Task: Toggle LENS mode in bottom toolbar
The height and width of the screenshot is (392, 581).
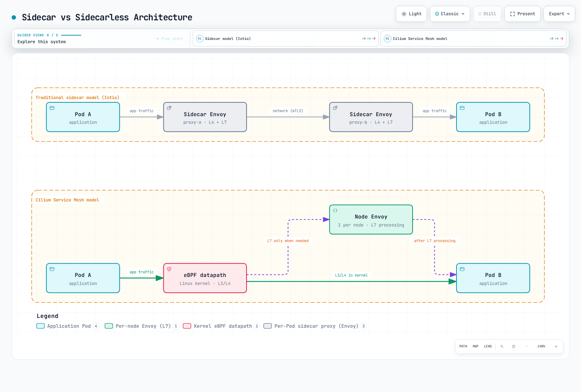Action: (488, 346)
